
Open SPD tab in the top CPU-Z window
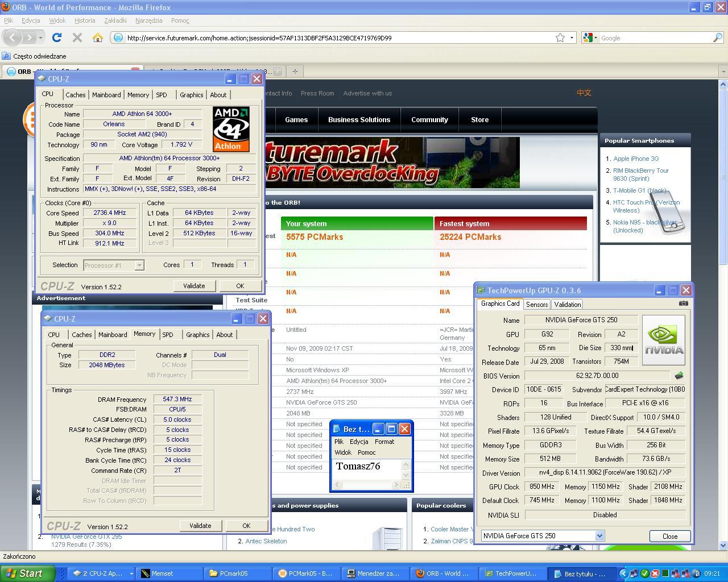(x=162, y=95)
